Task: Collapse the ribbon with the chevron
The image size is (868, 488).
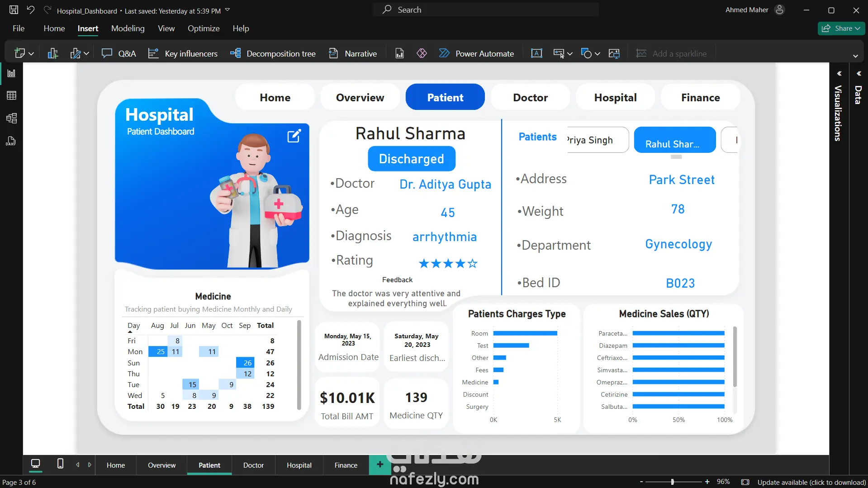Action: click(x=855, y=56)
